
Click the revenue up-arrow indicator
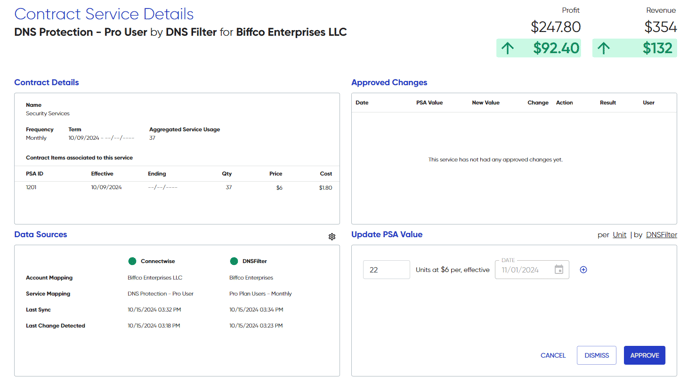604,48
